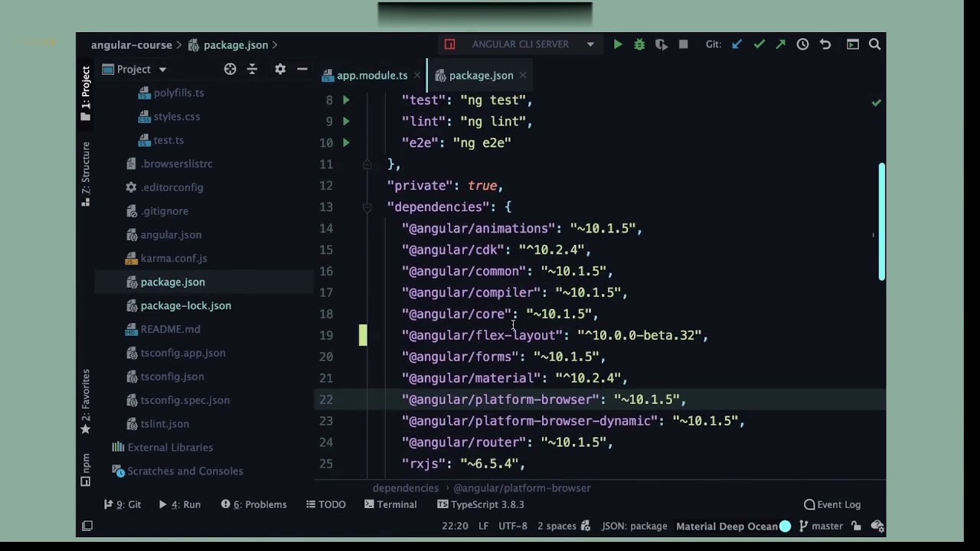Open the 4: Run tool window

(179, 504)
